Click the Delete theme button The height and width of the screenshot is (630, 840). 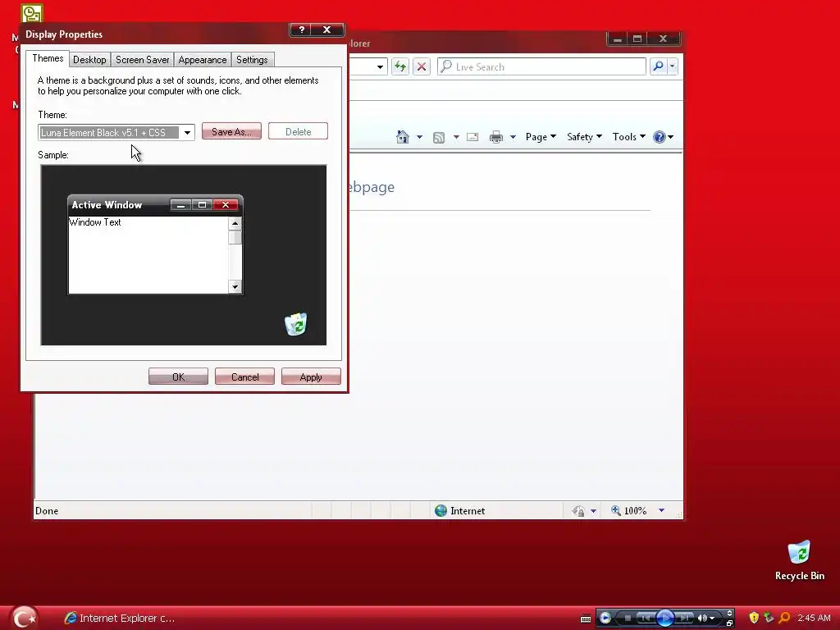(x=298, y=131)
